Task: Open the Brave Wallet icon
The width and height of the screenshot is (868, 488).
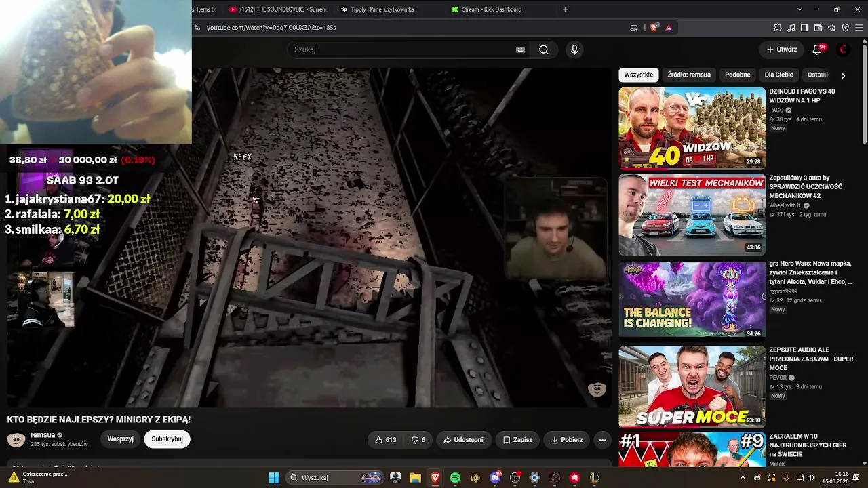Action: 818,28
